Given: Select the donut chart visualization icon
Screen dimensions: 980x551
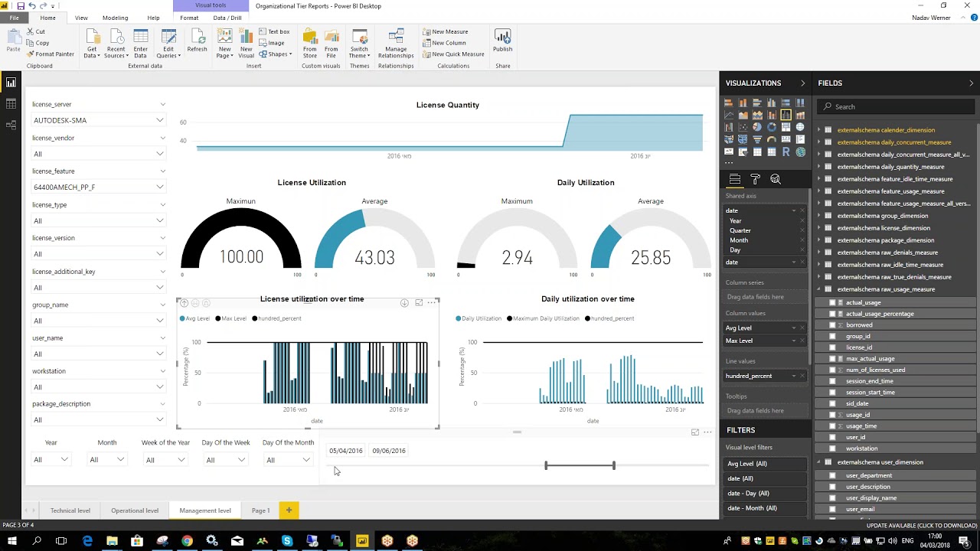Looking at the screenshot, I should (x=772, y=127).
